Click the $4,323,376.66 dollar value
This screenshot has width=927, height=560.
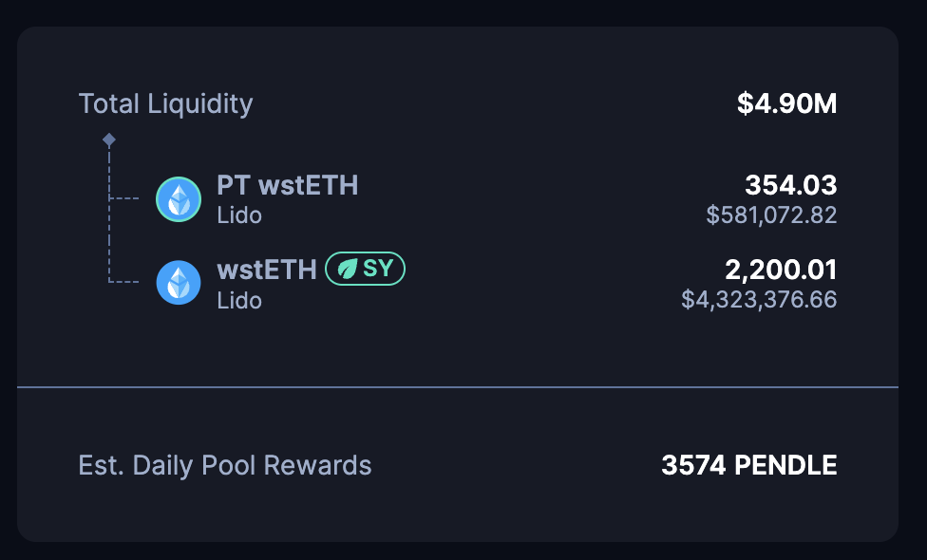coord(759,300)
